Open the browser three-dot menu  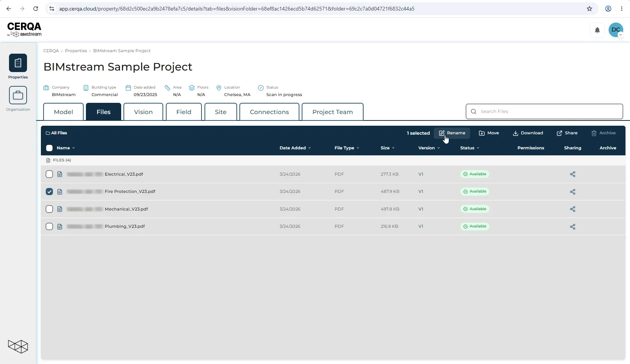click(x=622, y=9)
